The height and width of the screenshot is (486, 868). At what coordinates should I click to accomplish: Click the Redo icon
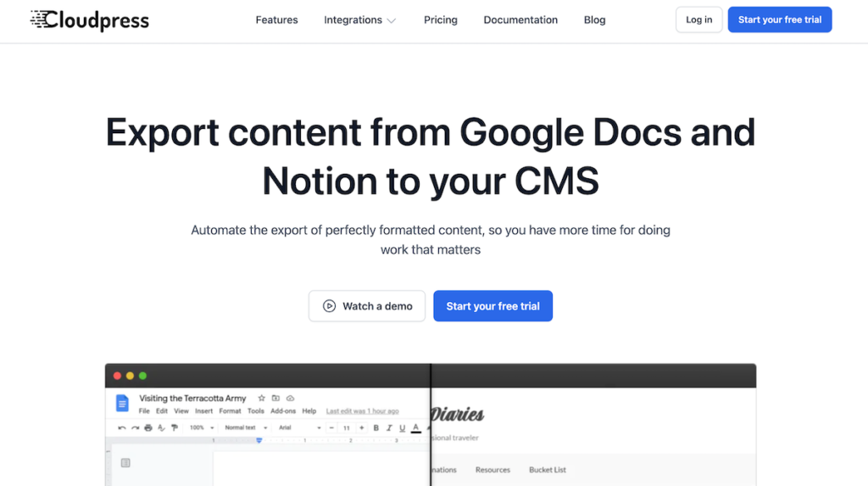(x=135, y=427)
